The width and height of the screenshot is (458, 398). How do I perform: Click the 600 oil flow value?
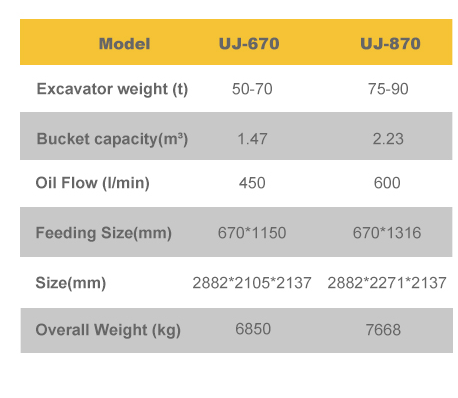coord(387,183)
